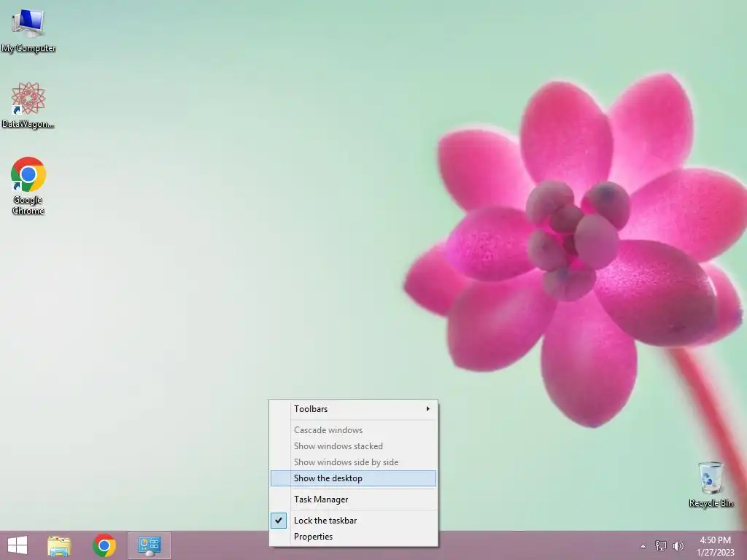The width and height of the screenshot is (747, 560).
Task: Select the Recycle Bin icon
Action: coord(711,484)
